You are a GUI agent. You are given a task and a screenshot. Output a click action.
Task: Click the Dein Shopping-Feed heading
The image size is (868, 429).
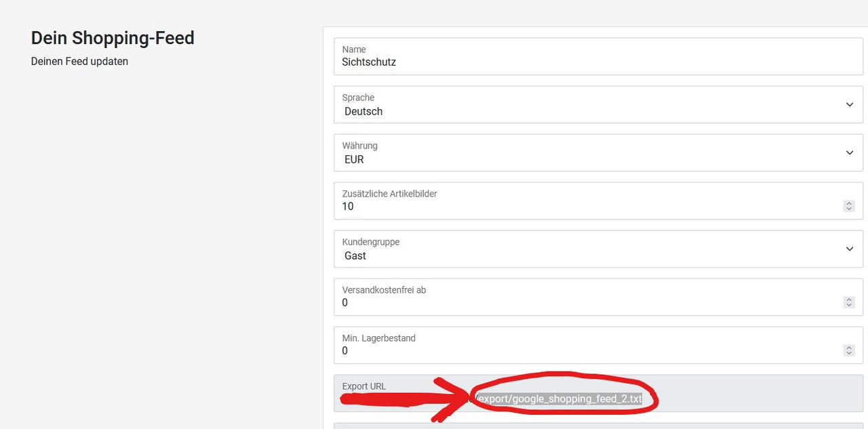pos(113,38)
